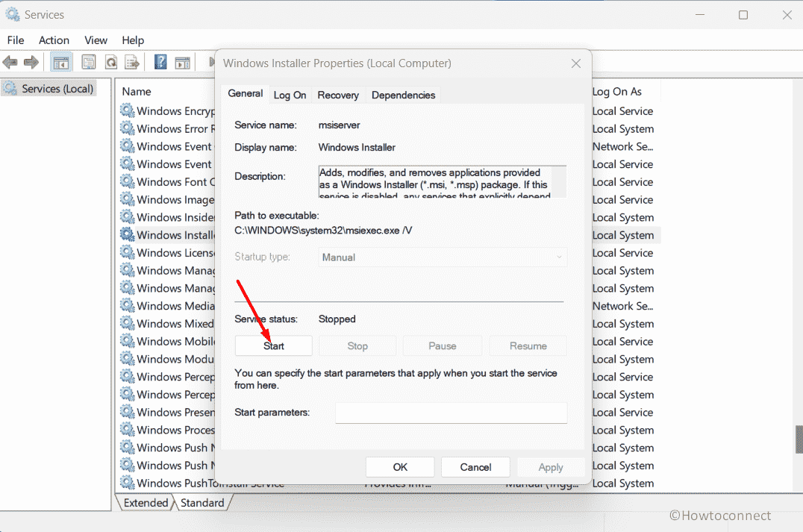Open the Startup type dropdown

[x=443, y=257]
